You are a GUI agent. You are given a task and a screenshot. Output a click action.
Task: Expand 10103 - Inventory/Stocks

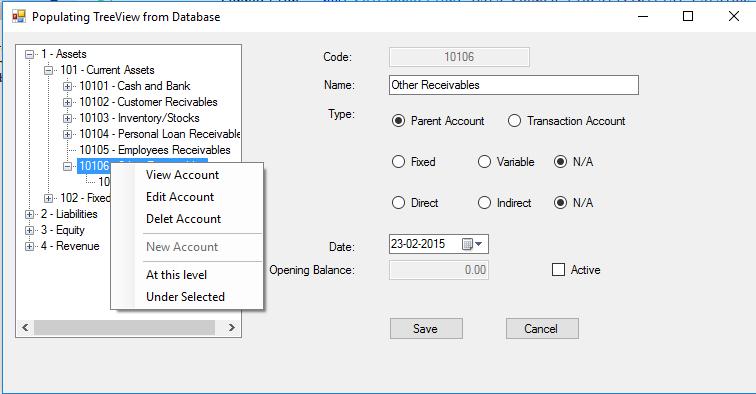(68, 118)
